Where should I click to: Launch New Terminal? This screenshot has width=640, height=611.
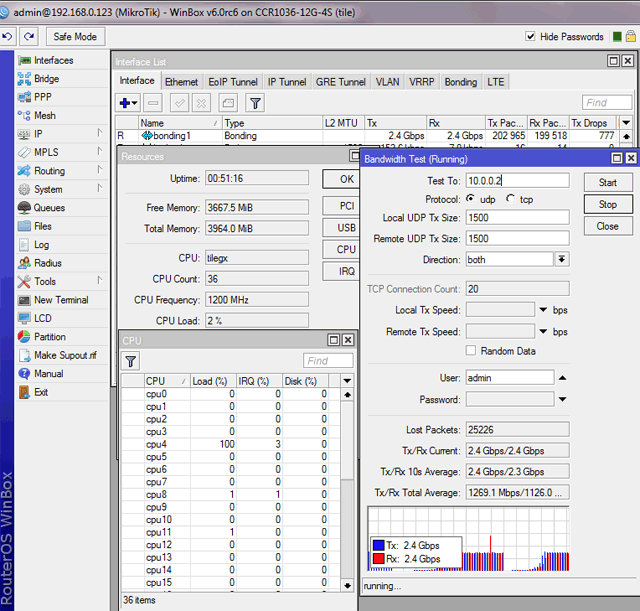(61, 300)
